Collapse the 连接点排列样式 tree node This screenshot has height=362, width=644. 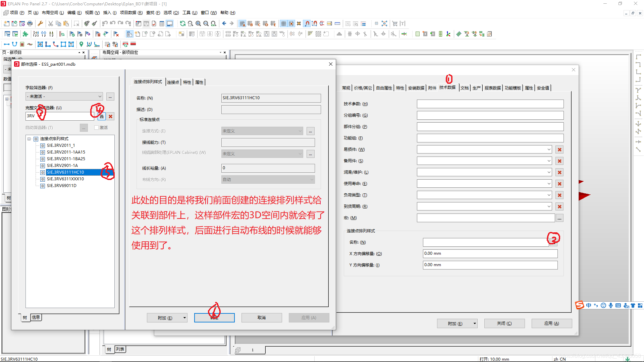(29, 139)
